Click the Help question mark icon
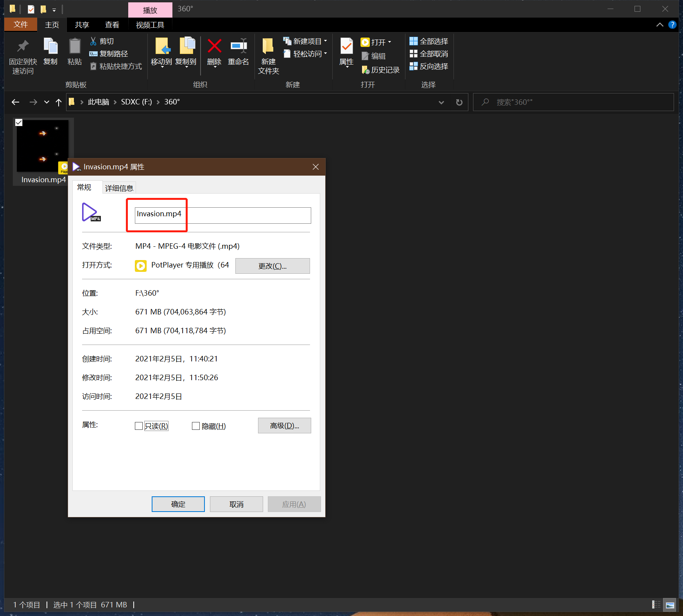The image size is (683, 616). [672, 25]
